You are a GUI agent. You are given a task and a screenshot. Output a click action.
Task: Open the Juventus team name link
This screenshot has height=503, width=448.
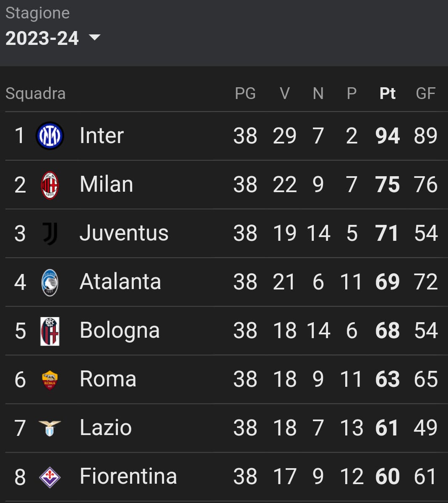(x=124, y=233)
